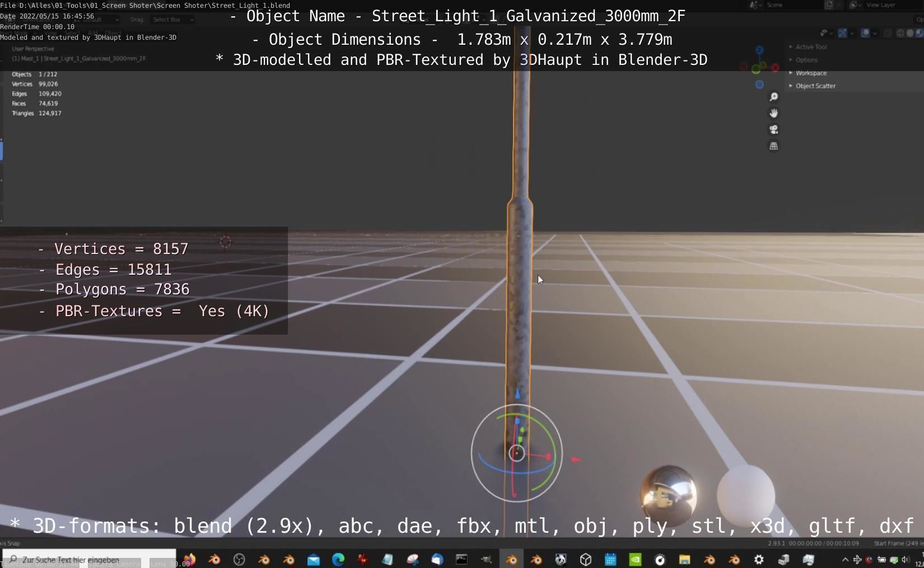The image size is (924, 568).
Task: Click the Edges 109,420 statistic
Action: pos(36,94)
